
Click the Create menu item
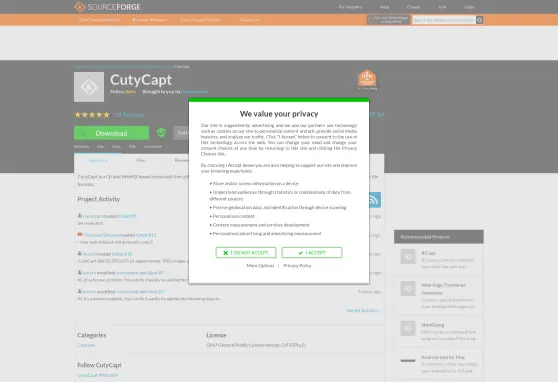coord(413,7)
